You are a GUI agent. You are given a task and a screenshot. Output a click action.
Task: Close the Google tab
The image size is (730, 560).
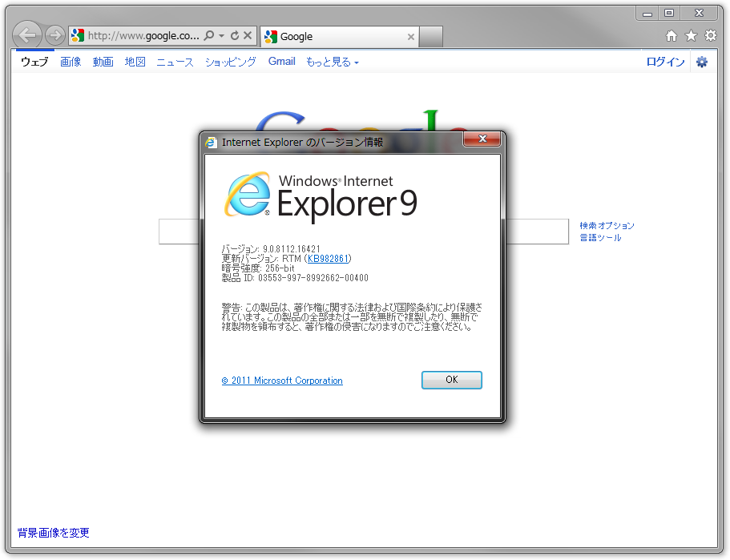tap(410, 37)
